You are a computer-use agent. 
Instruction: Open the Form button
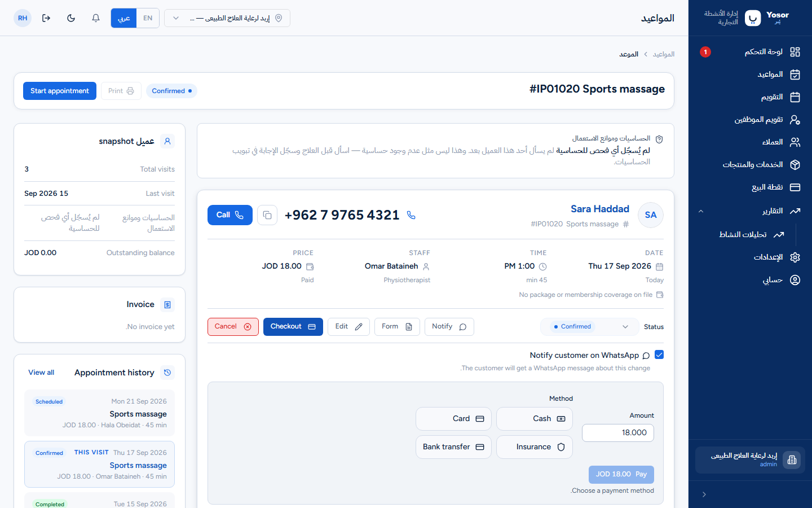(x=397, y=327)
